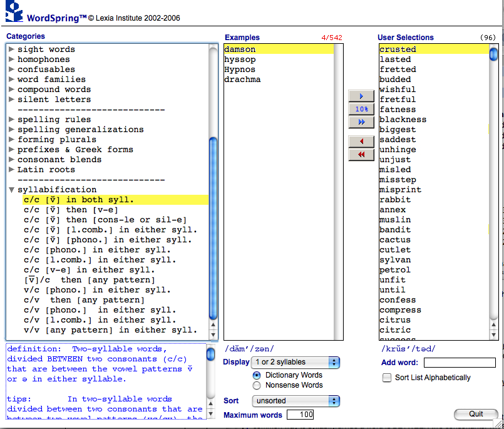This screenshot has height=429, width=504.
Task: Click the single left red arrow remove button
Action: click(x=361, y=142)
